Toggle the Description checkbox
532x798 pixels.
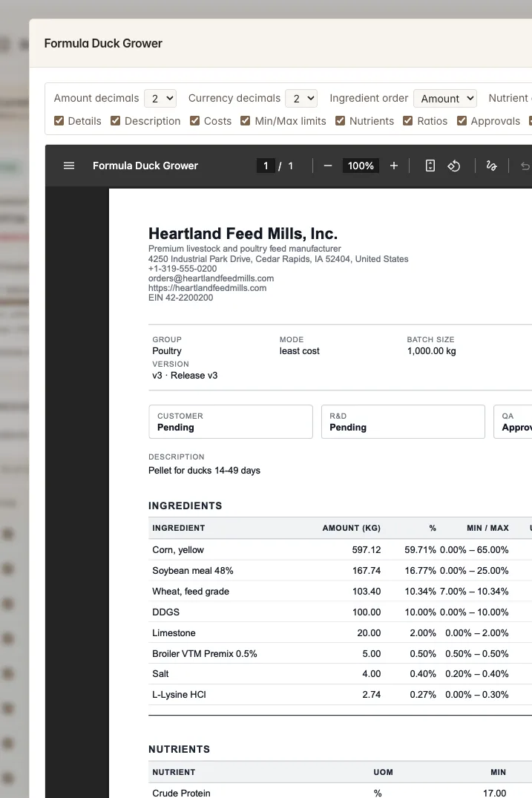point(116,120)
